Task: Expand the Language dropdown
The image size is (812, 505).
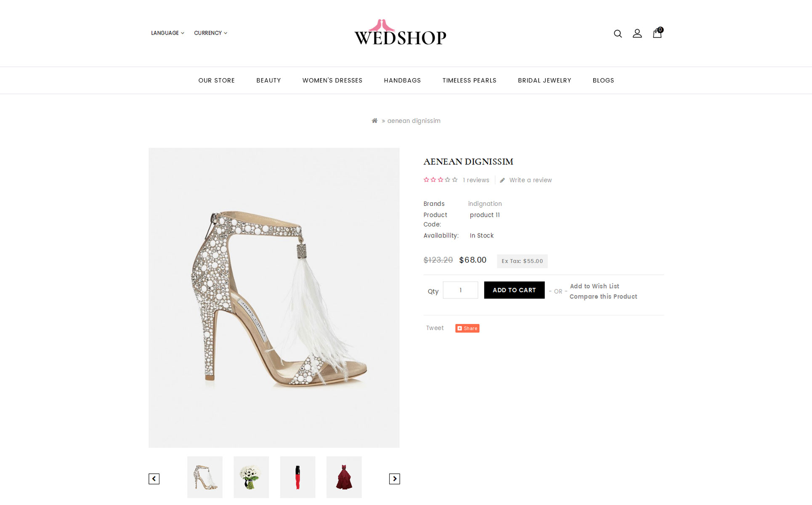Action: click(x=167, y=33)
